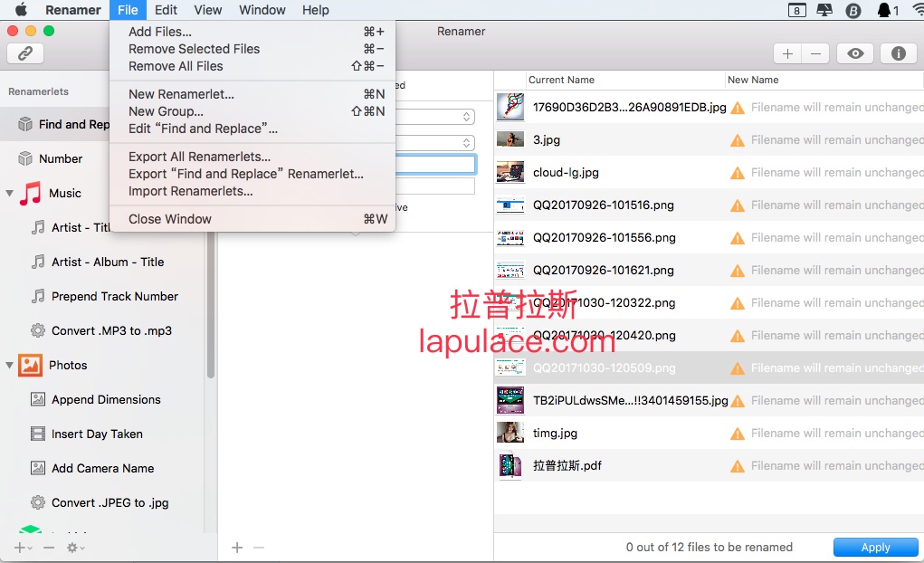This screenshot has height=563, width=924.
Task: Open the View menu in menu bar
Action: point(208,10)
